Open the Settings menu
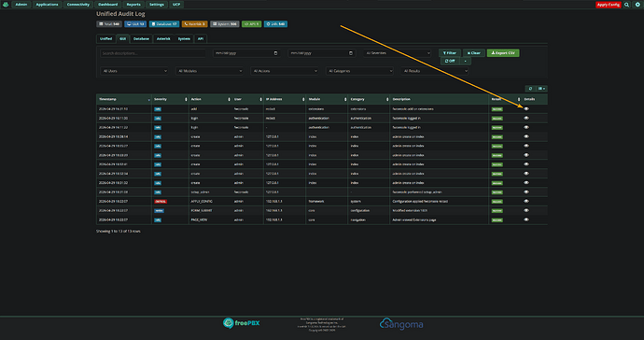 point(157,5)
